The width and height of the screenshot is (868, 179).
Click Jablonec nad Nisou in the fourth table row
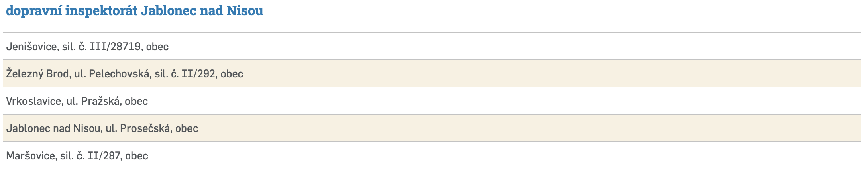click(x=53, y=128)
